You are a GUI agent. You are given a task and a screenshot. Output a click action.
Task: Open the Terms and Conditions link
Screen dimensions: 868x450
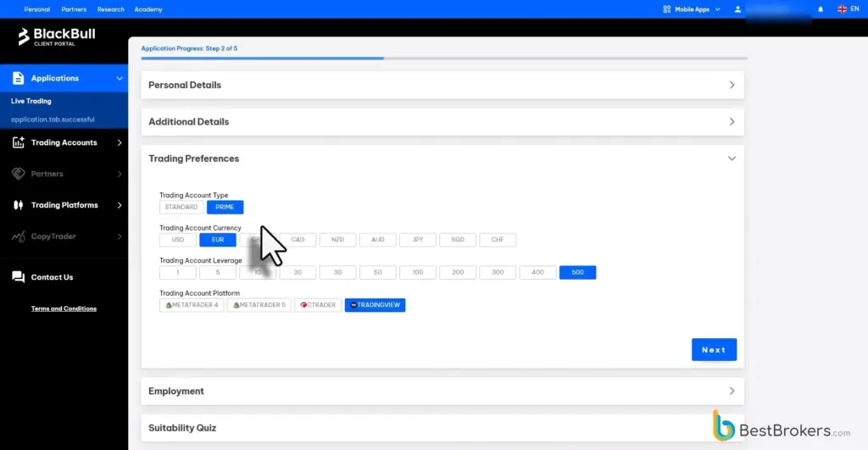pyautogui.click(x=64, y=308)
